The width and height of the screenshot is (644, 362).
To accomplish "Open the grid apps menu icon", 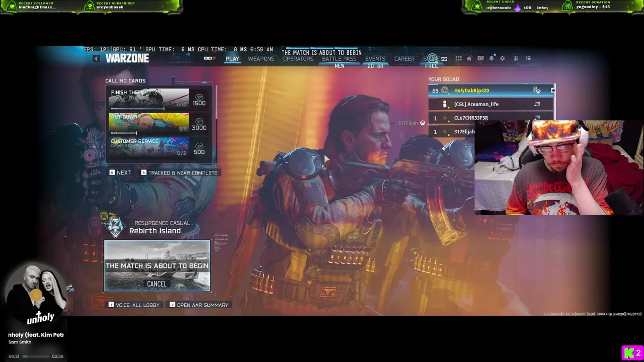I will (458, 58).
